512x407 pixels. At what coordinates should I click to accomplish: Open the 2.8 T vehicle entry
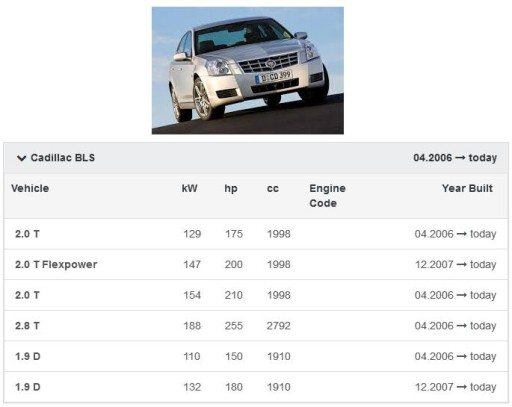coord(27,326)
